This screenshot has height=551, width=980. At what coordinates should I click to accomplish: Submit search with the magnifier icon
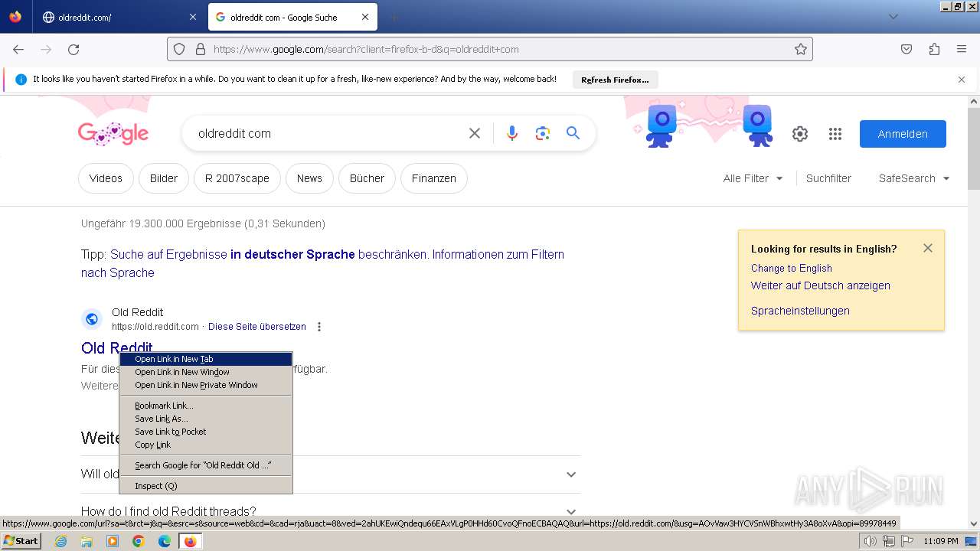tap(573, 133)
